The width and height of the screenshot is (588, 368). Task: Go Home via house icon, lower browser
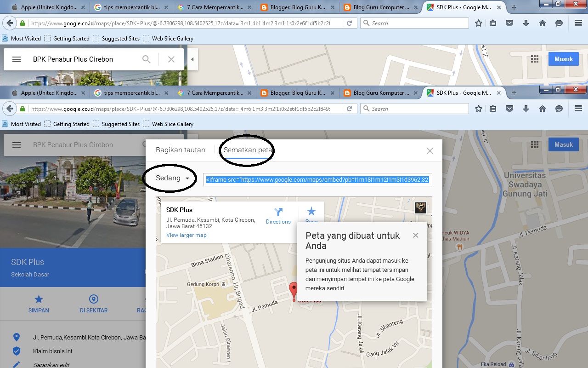point(543,109)
